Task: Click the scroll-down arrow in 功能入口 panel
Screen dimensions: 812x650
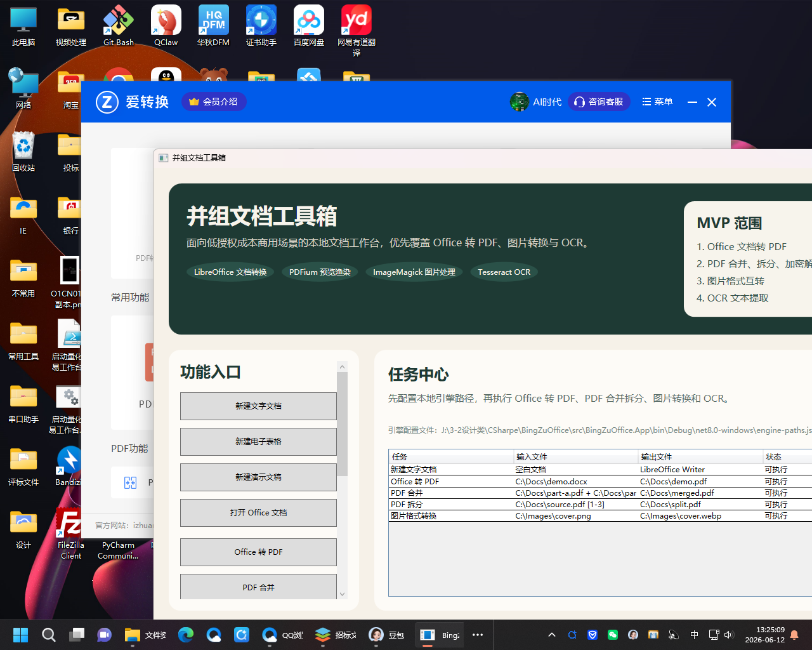Action: 343,594
